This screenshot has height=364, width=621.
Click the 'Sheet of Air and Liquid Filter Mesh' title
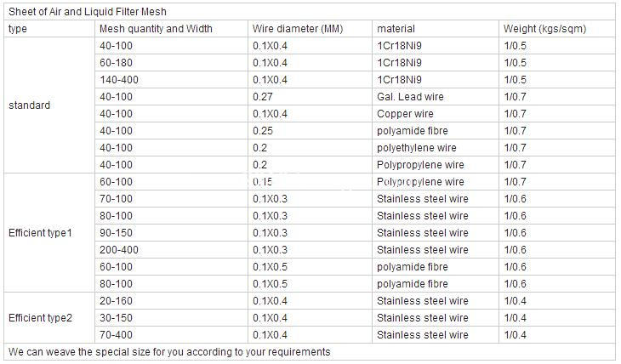pos(88,12)
